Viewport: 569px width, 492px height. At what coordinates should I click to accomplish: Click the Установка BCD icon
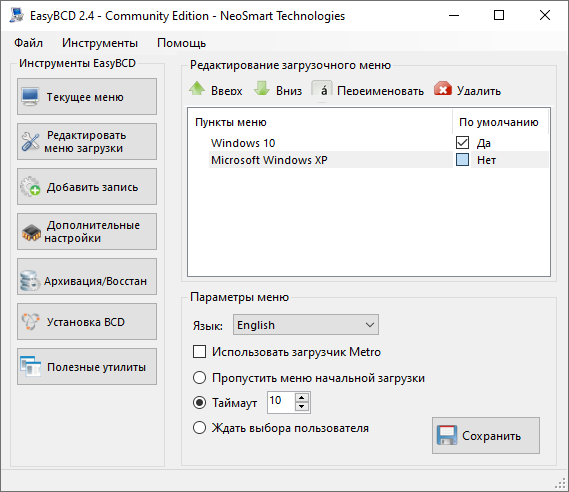tap(30, 322)
